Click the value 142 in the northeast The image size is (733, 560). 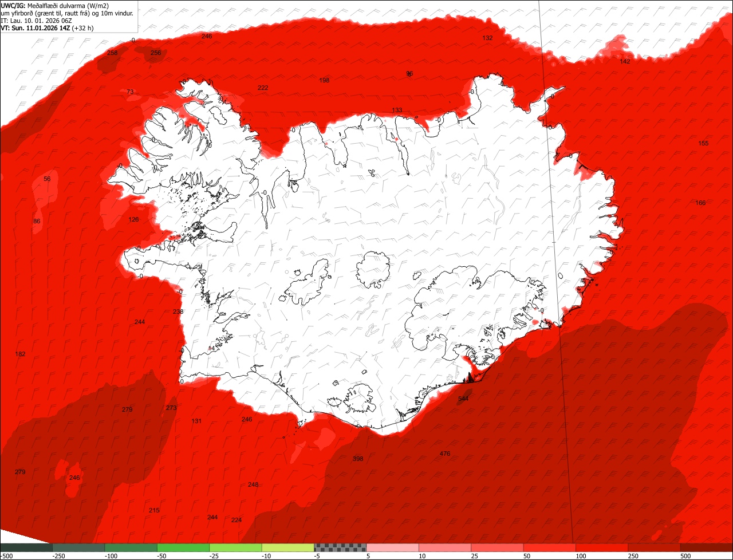[625, 61]
